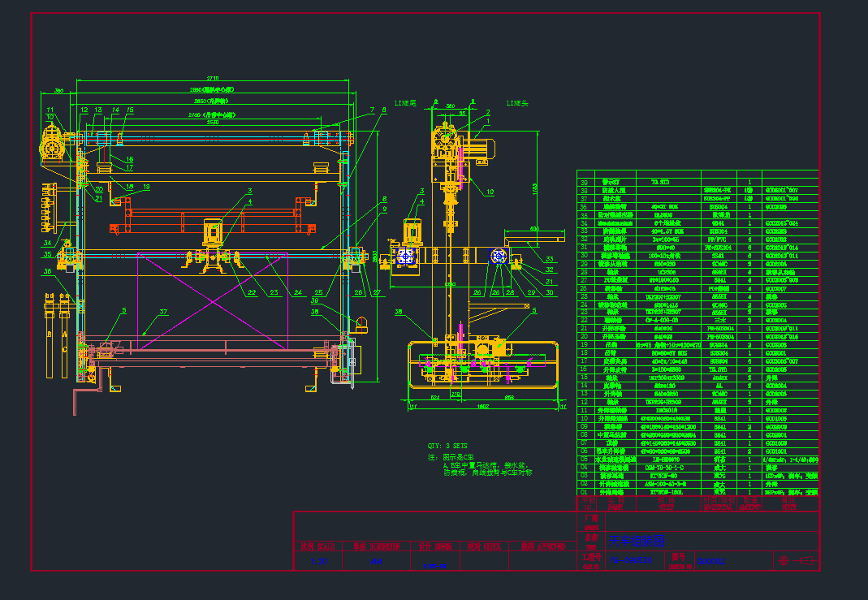Screen dimensions: 868x600
Task: Click balloon number 36 in front view
Action: tap(48, 271)
